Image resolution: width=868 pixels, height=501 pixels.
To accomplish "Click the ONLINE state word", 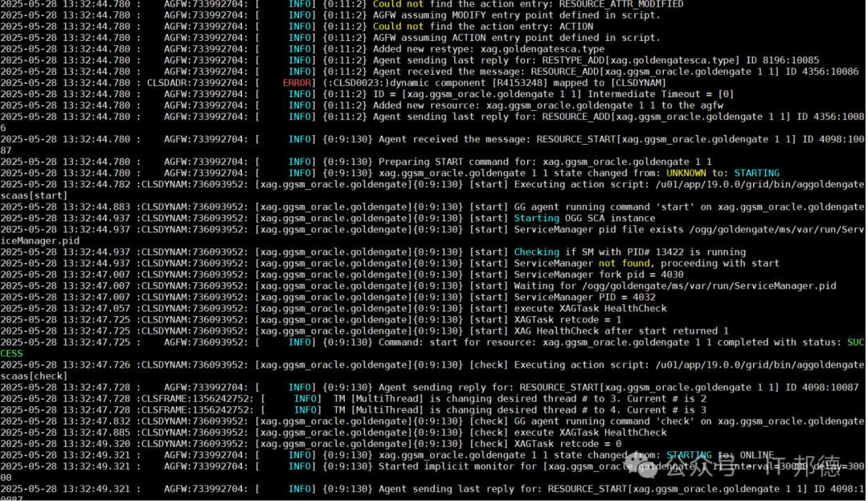I will [x=757, y=456].
